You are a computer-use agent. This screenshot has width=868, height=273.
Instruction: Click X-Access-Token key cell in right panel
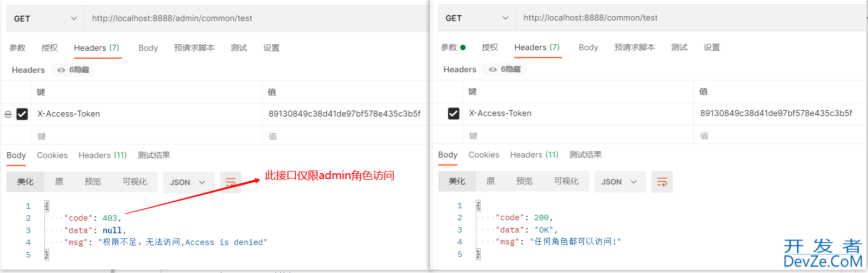[x=578, y=113]
